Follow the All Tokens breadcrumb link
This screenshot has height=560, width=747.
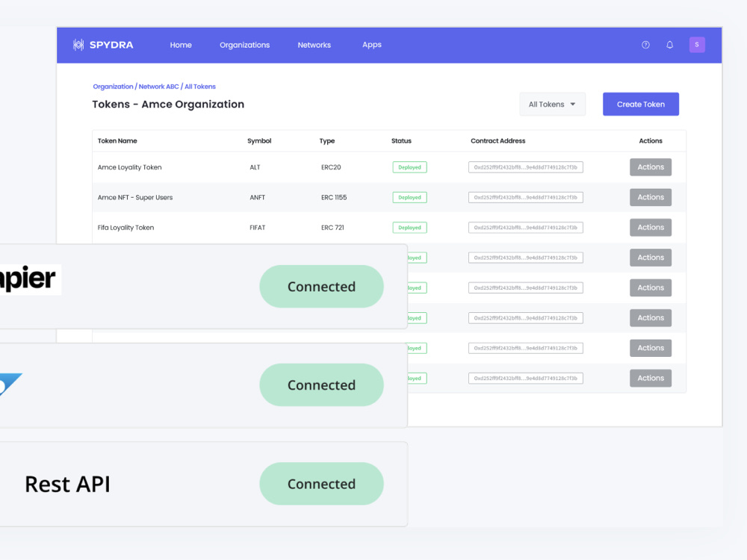(x=200, y=87)
